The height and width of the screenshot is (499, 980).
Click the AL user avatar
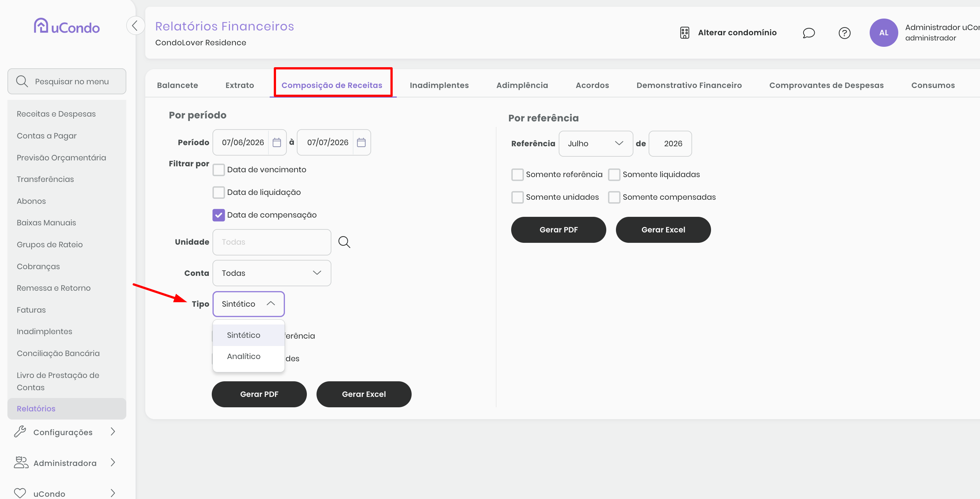[883, 33]
